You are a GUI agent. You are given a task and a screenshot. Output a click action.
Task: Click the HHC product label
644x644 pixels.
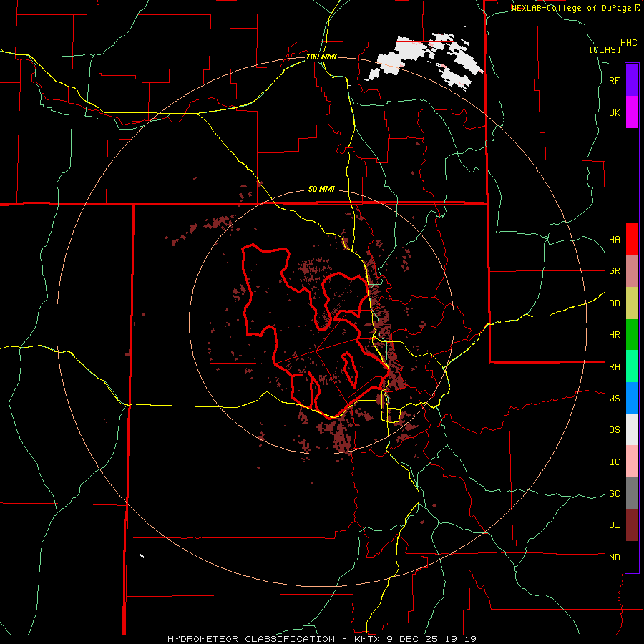tap(628, 43)
